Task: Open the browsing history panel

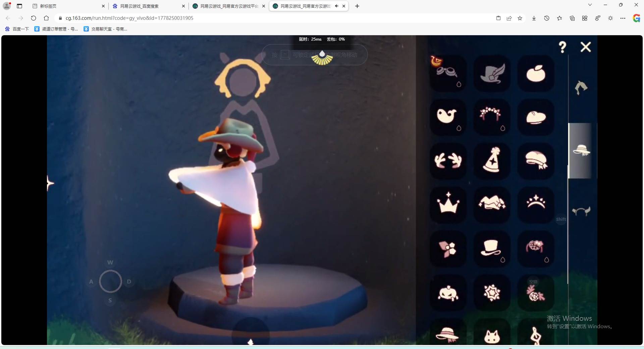Action: pos(547,18)
